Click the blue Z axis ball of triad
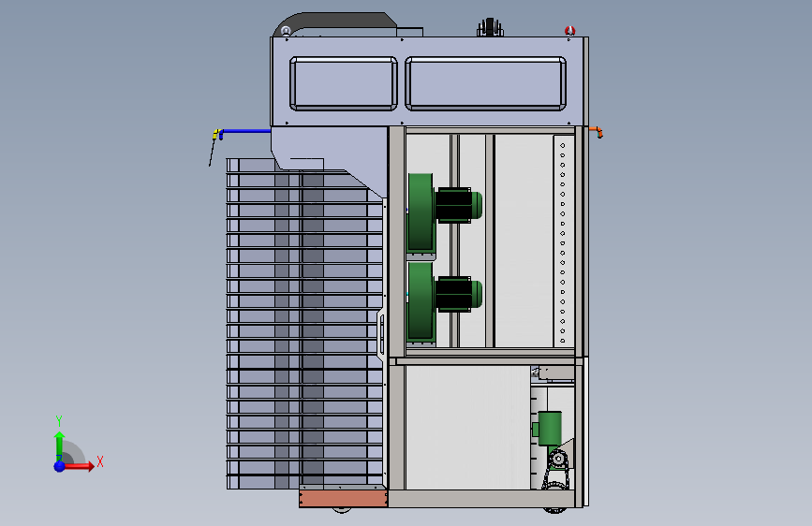812x526 pixels. 60,466
